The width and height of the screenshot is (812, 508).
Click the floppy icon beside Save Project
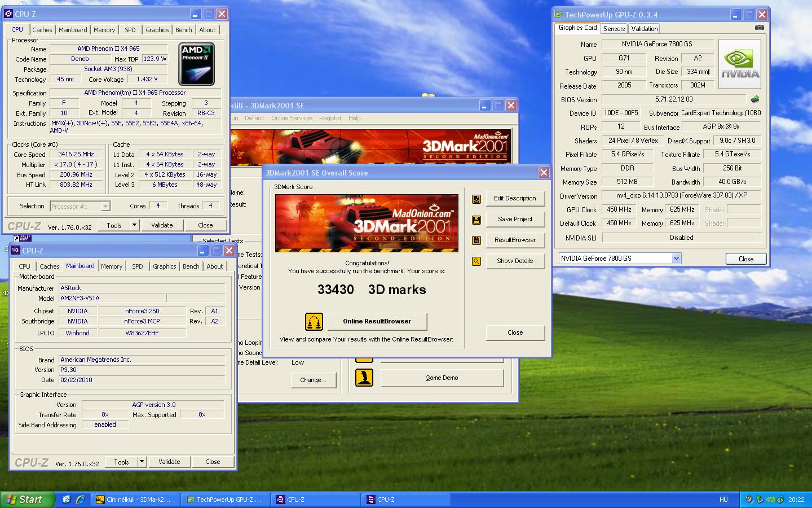(x=476, y=220)
